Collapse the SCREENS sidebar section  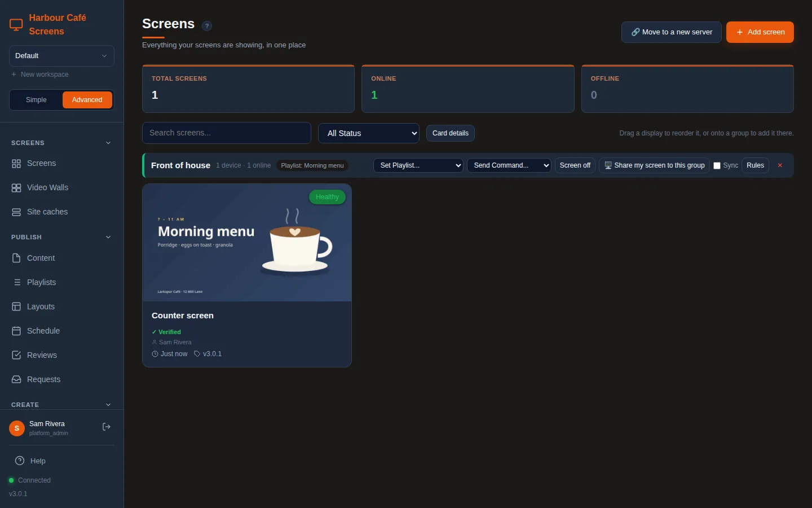coord(108,143)
